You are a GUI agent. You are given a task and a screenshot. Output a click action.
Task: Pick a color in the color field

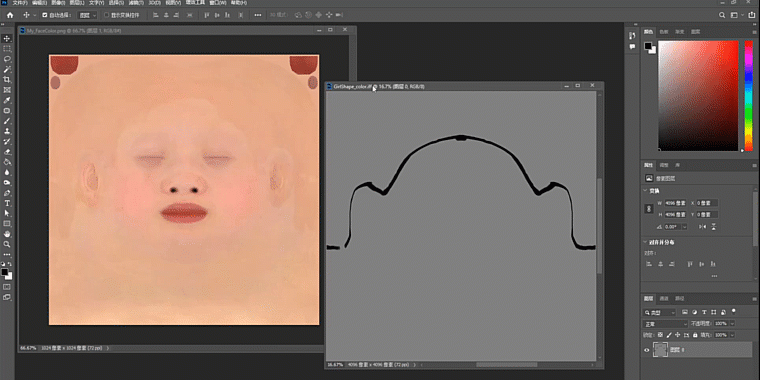coord(698,95)
